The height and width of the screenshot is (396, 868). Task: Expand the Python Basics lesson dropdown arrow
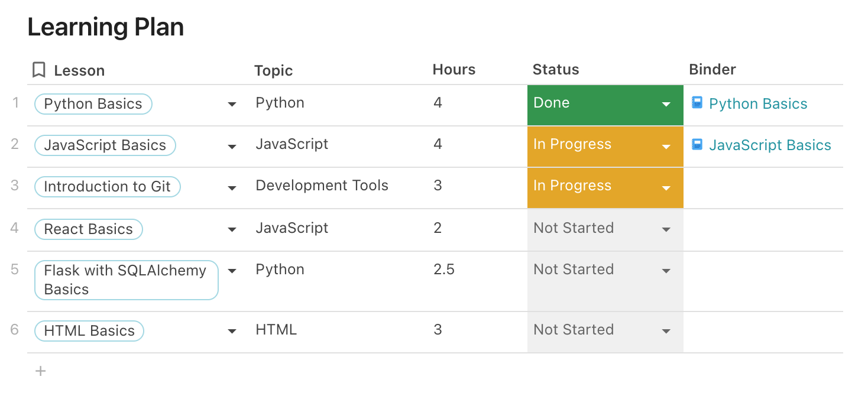pos(232,105)
